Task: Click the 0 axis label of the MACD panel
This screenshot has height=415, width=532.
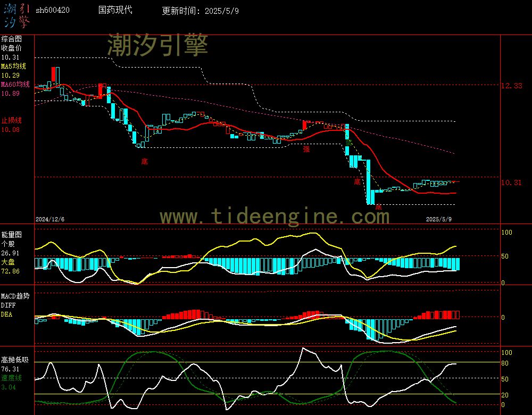Action: [503, 317]
